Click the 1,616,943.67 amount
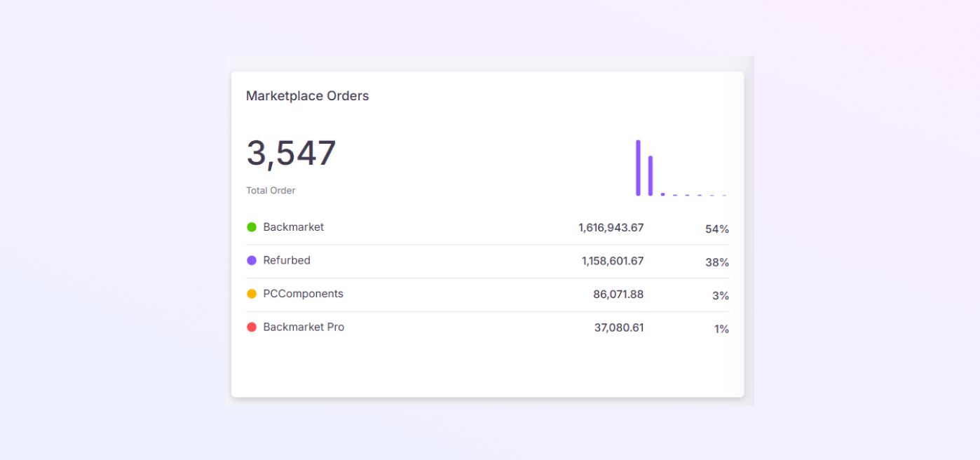 pyautogui.click(x=611, y=227)
